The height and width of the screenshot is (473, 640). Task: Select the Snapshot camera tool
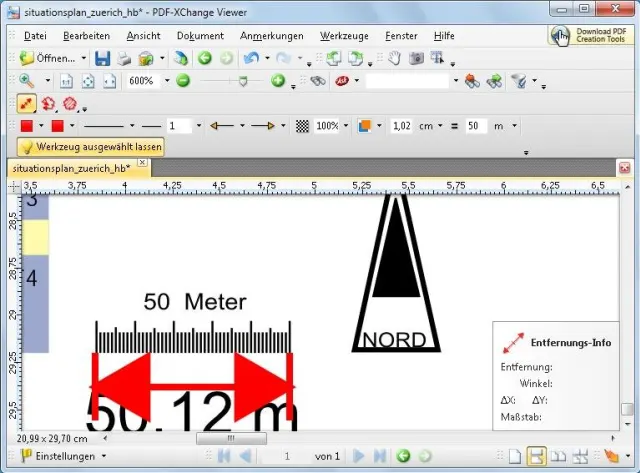[x=416, y=58]
